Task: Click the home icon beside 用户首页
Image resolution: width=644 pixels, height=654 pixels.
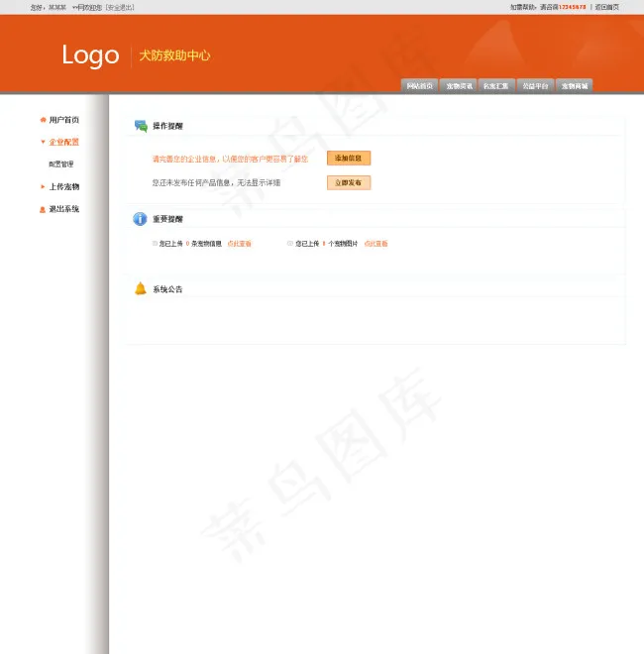Action: coord(43,120)
